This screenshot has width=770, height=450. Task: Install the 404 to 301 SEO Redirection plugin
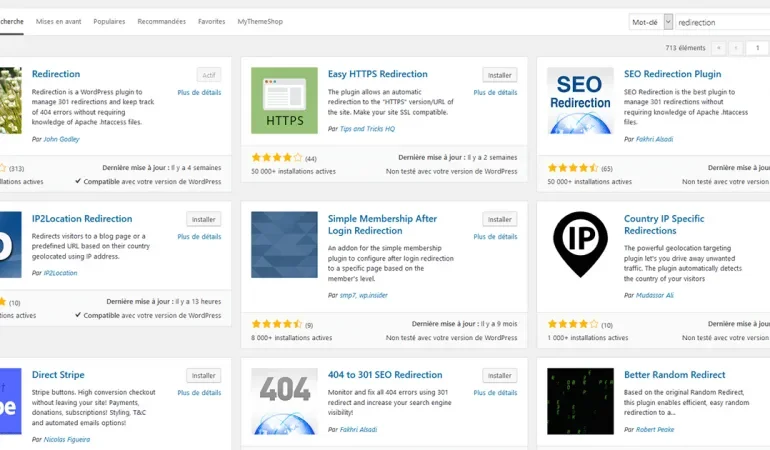[x=499, y=376]
